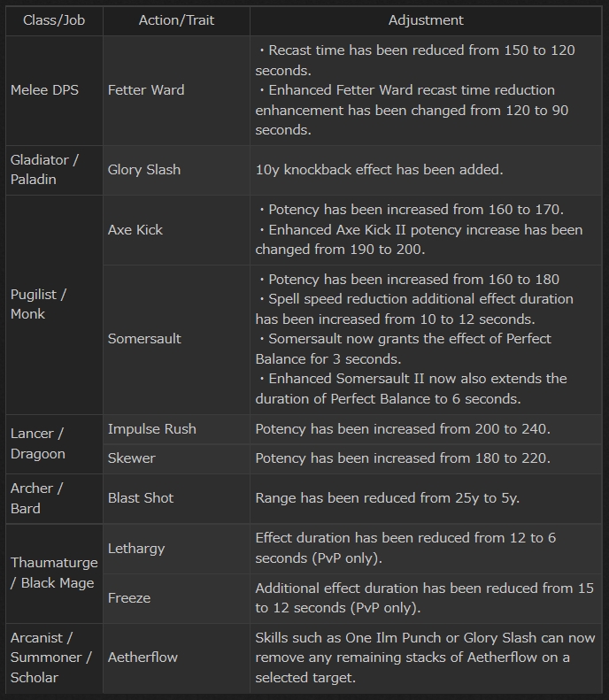Viewport: 609px width, 700px height.
Task: Click the Class/Job column header
Action: click(x=54, y=19)
